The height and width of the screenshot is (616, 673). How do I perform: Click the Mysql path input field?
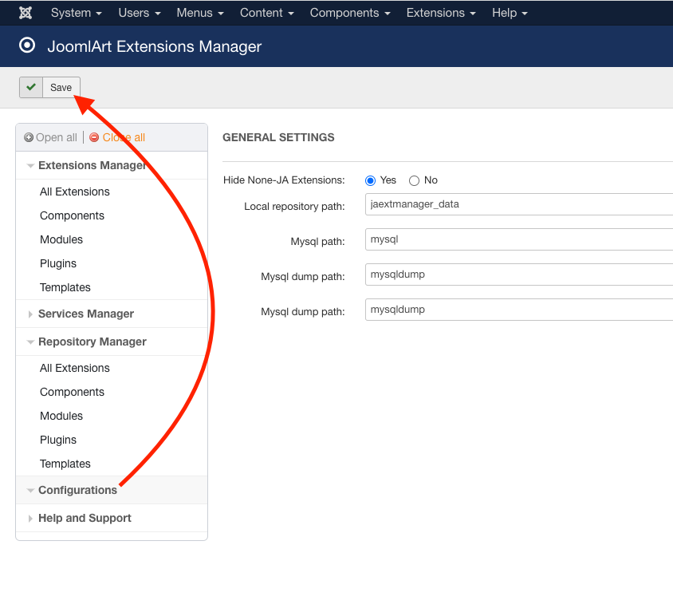[518, 239]
